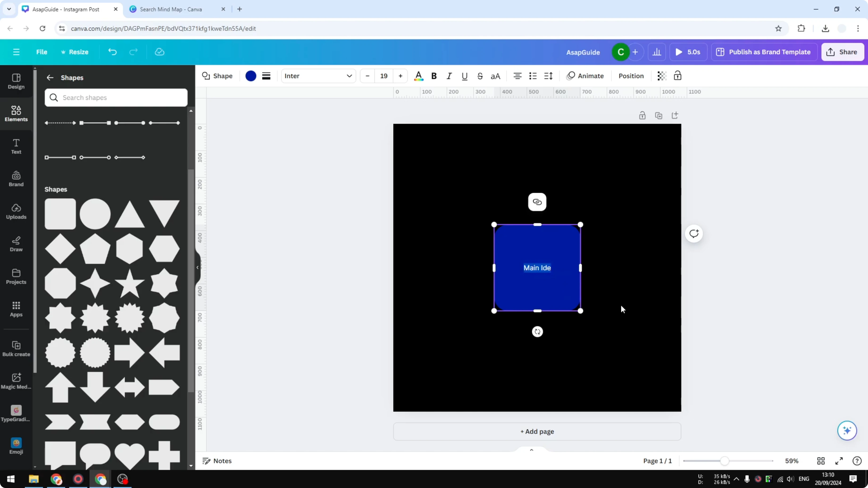Viewport: 868px width, 488px height.
Task: Open the Notes panel
Action: pos(217,461)
